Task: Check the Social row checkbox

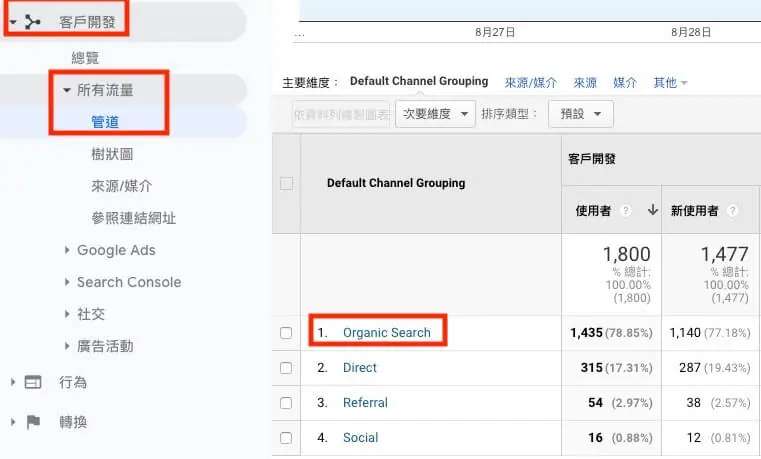Action: (x=286, y=438)
